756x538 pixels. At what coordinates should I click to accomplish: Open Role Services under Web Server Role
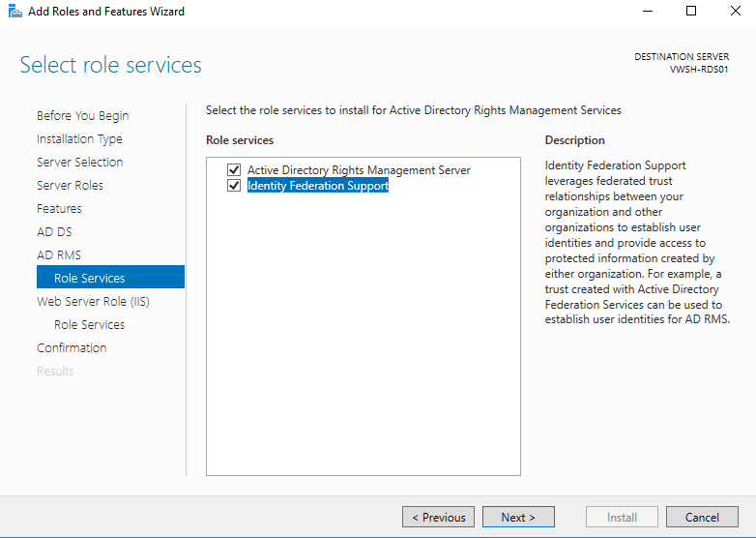coord(89,325)
